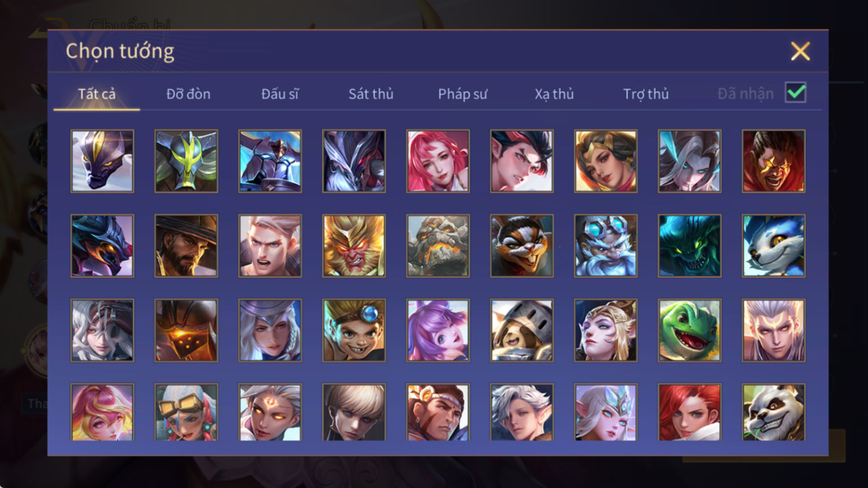
Task: Choose the panda hero portrait
Action: (x=774, y=413)
